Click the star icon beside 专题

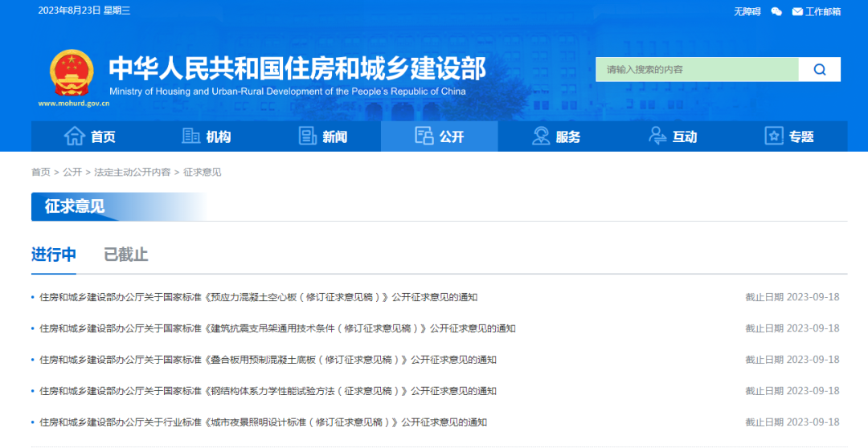pyautogui.click(x=773, y=136)
